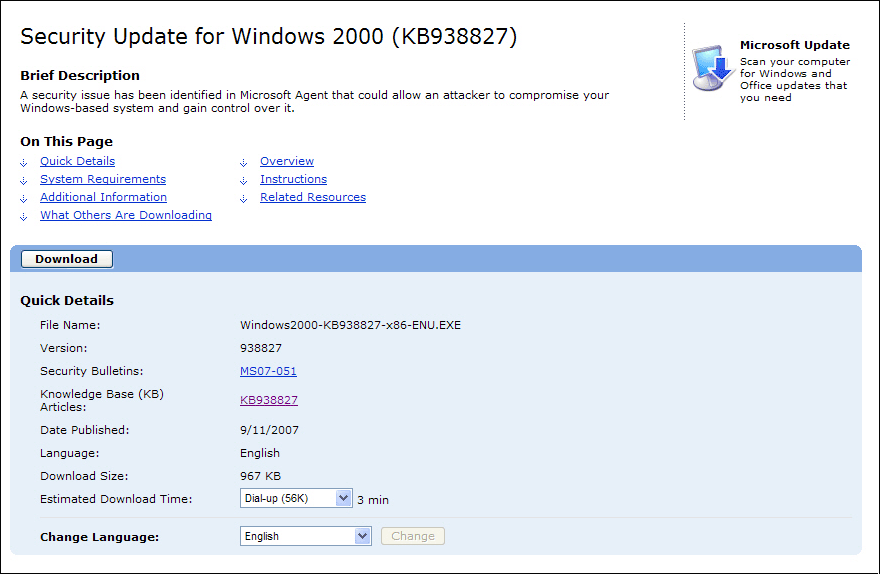This screenshot has width=880, height=574.
Task: Jump to the Quick Details section link
Action: [77, 161]
